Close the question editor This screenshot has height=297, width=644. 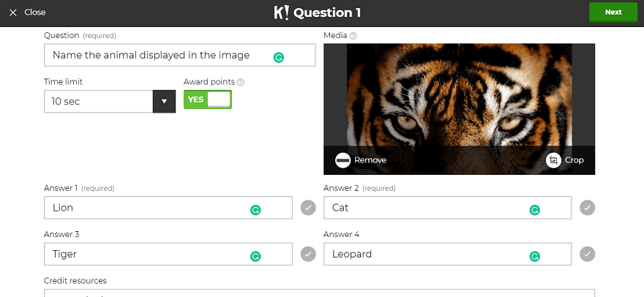tap(27, 12)
